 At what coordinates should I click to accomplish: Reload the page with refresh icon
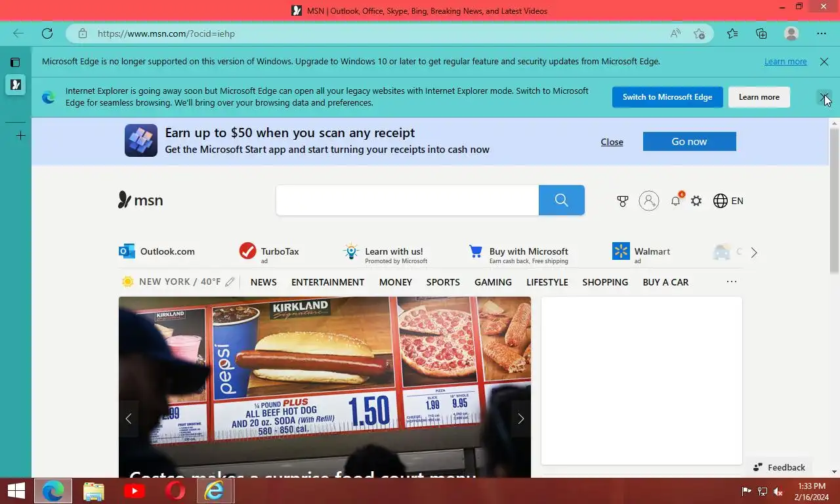47,33
